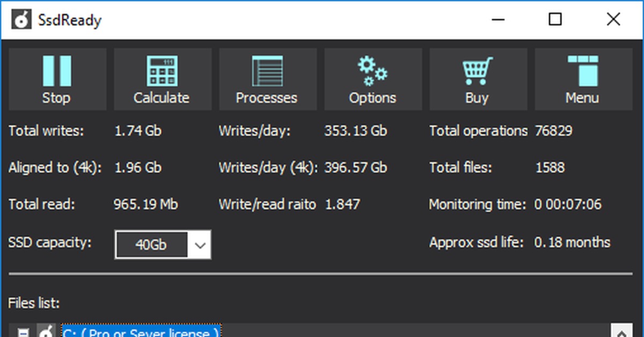Image resolution: width=644 pixels, height=337 pixels.
Task: Show the Processes list view
Action: pyautogui.click(x=267, y=78)
